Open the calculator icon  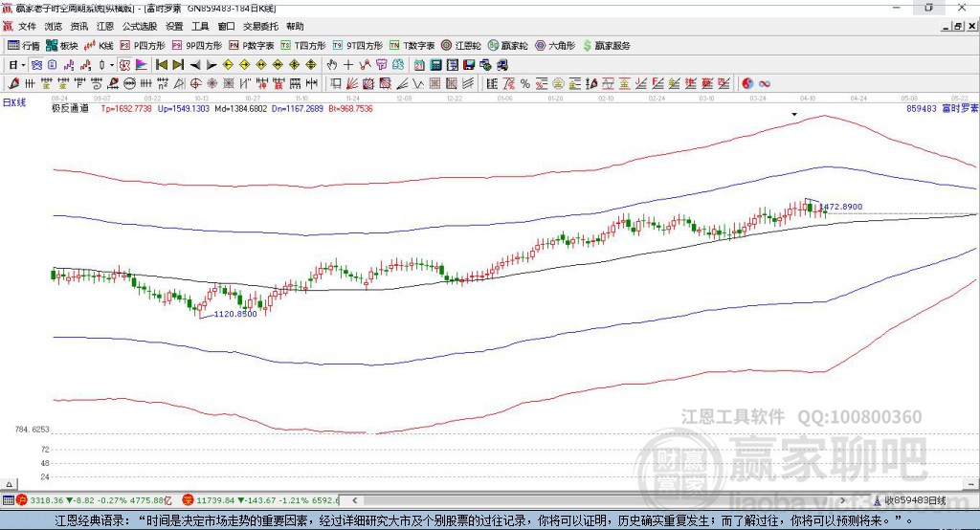[435, 65]
